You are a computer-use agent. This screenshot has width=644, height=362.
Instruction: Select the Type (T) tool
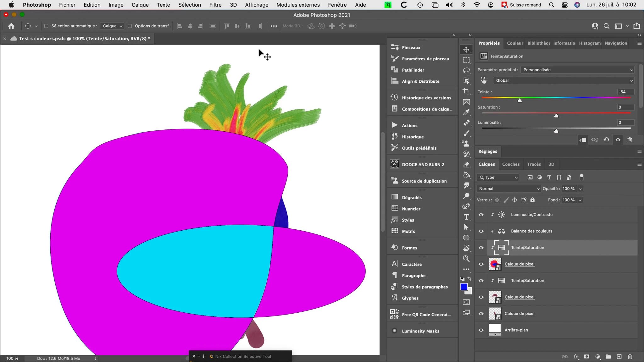coord(466,217)
